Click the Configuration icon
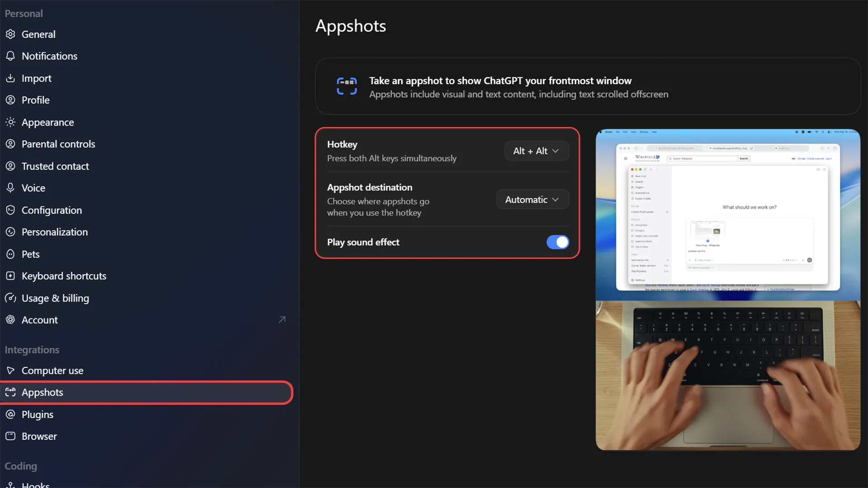Image resolution: width=868 pixels, height=488 pixels. click(x=10, y=210)
